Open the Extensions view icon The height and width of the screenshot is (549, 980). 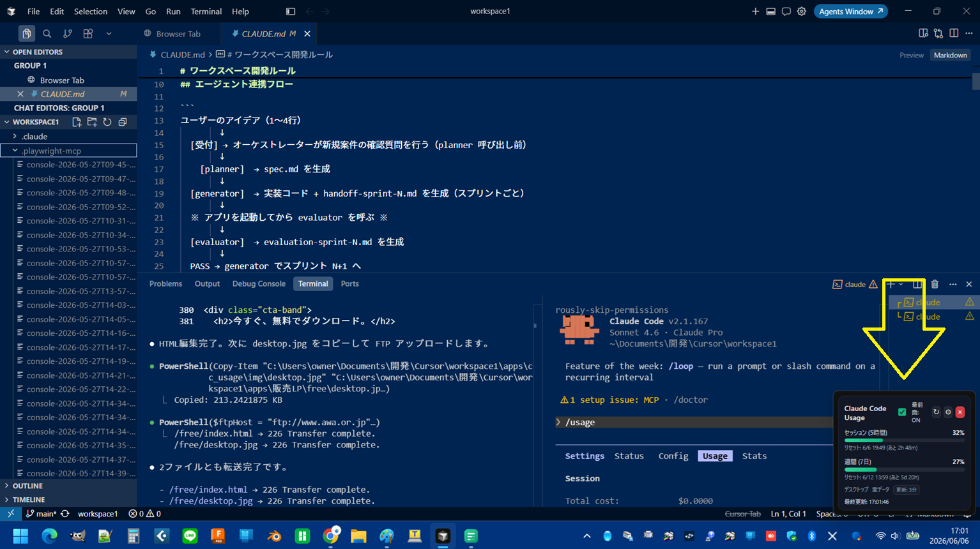point(88,33)
